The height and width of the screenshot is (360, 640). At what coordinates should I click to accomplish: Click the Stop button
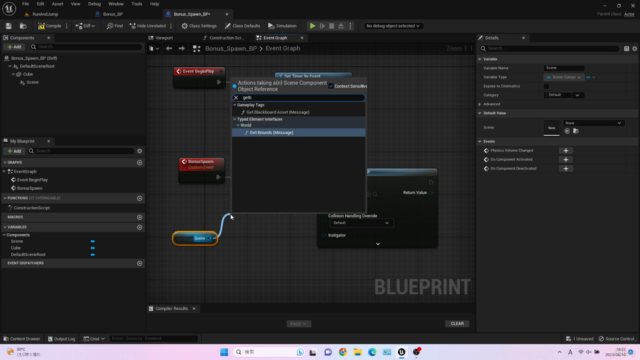click(331, 26)
